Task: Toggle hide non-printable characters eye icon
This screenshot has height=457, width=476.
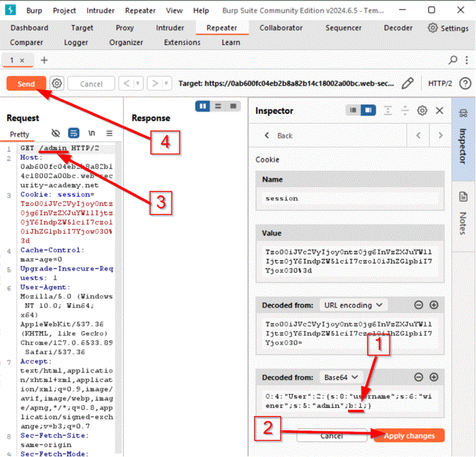Action: click(x=56, y=134)
